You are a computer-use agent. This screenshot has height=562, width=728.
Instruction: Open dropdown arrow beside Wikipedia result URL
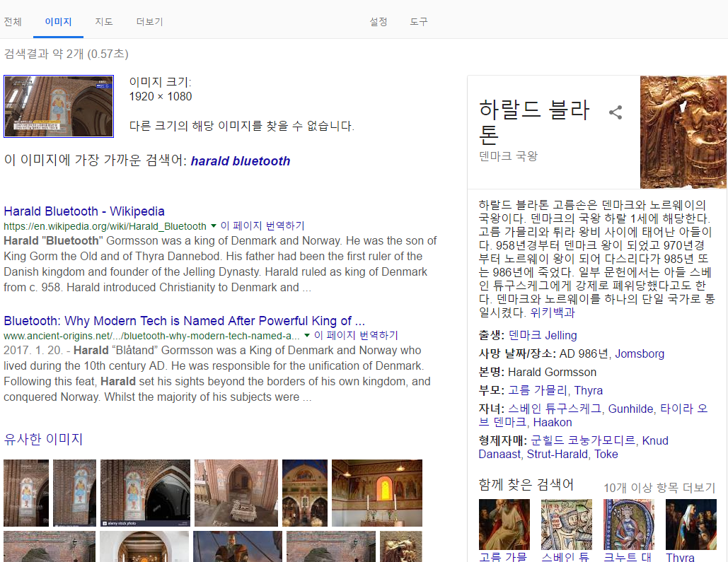(x=213, y=226)
